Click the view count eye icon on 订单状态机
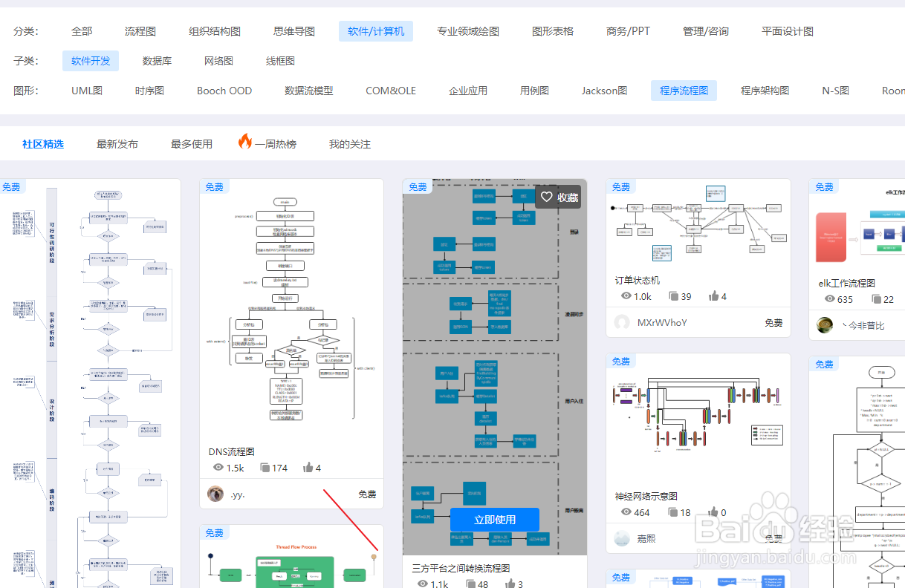The height and width of the screenshot is (588, 905). (626, 295)
